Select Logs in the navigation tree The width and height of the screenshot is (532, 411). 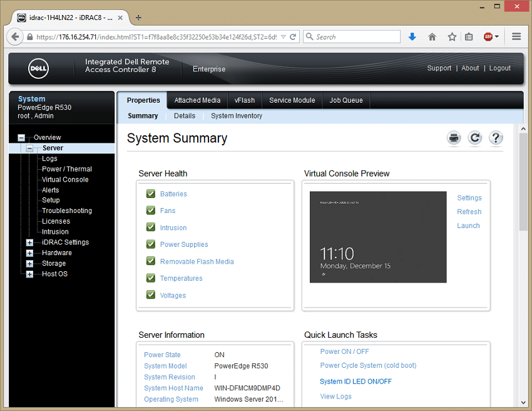tap(49, 159)
